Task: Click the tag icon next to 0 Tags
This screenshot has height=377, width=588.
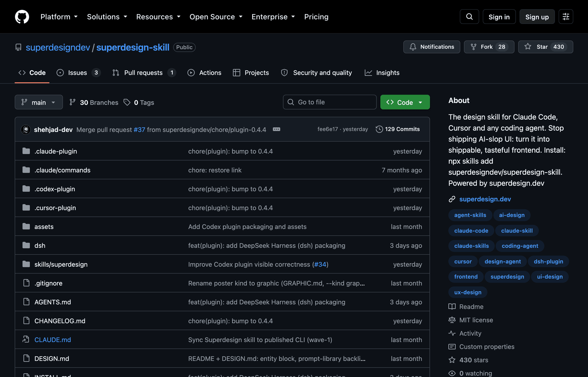Action: 127,102
